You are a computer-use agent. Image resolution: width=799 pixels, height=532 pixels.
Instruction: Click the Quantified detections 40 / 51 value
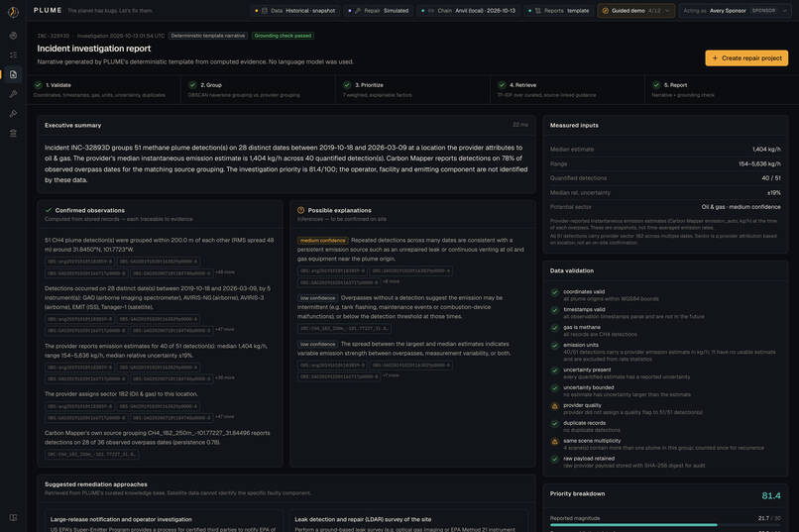(x=771, y=178)
